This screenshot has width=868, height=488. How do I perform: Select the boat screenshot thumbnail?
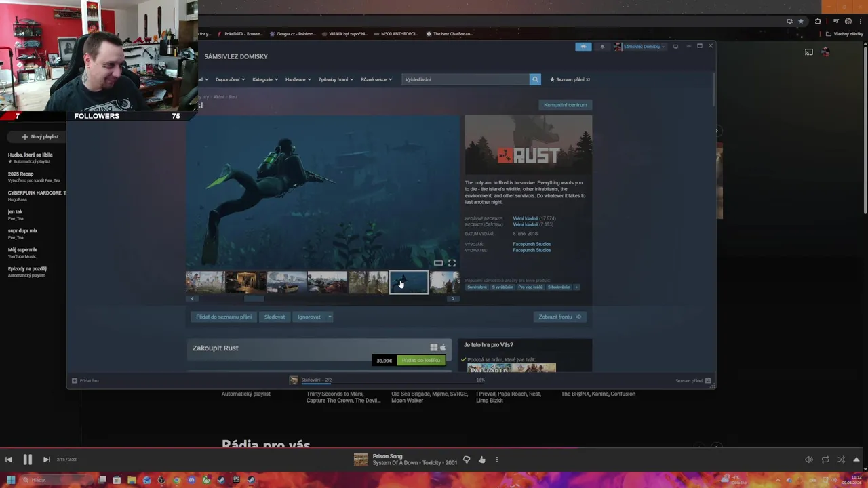pyautogui.click(x=286, y=283)
